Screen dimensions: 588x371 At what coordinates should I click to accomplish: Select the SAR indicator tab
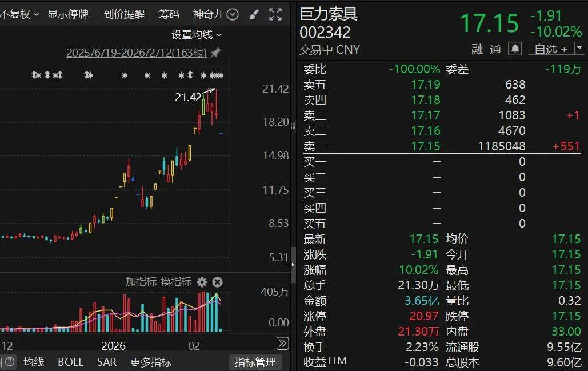106,362
